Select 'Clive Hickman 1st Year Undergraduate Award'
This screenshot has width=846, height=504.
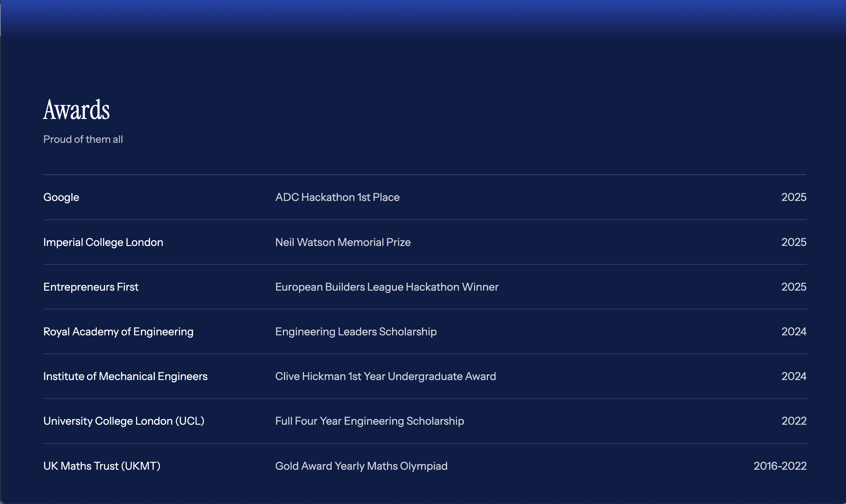coord(385,376)
